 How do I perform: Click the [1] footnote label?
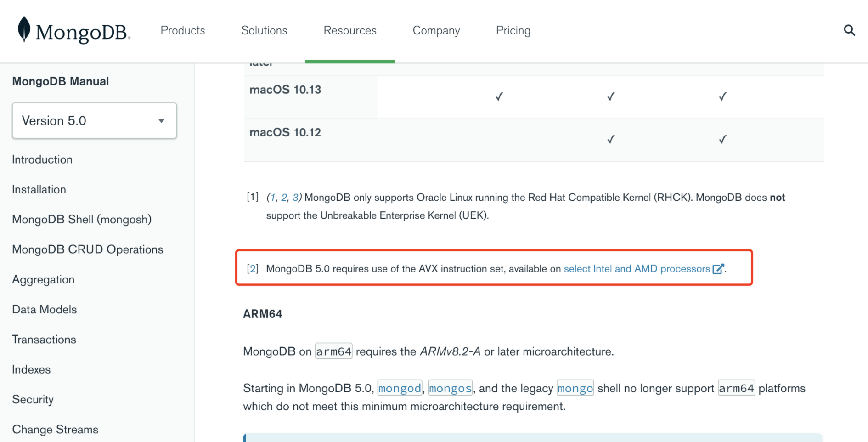click(253, 197)
